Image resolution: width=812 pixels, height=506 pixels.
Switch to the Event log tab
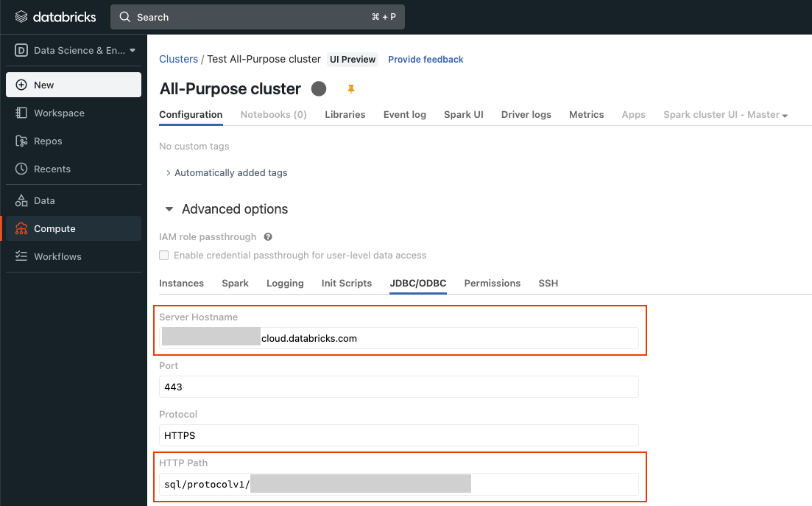tap(405, 115)
